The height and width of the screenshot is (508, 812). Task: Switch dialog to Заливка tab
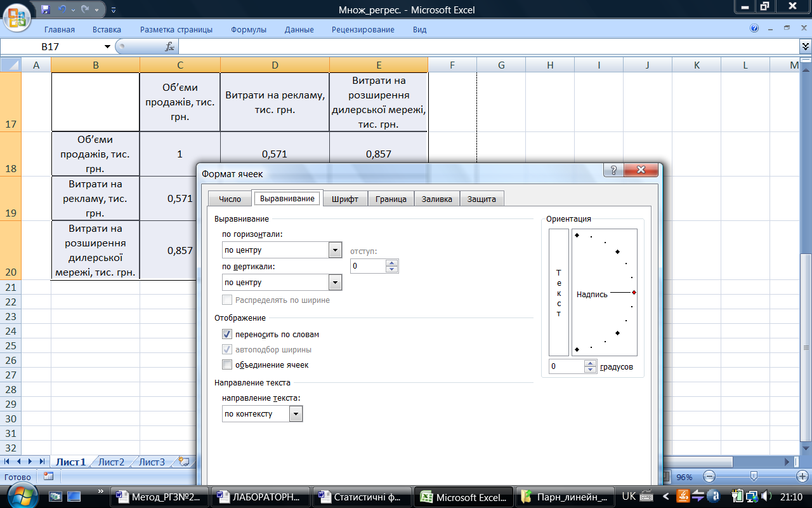[437, 199]
